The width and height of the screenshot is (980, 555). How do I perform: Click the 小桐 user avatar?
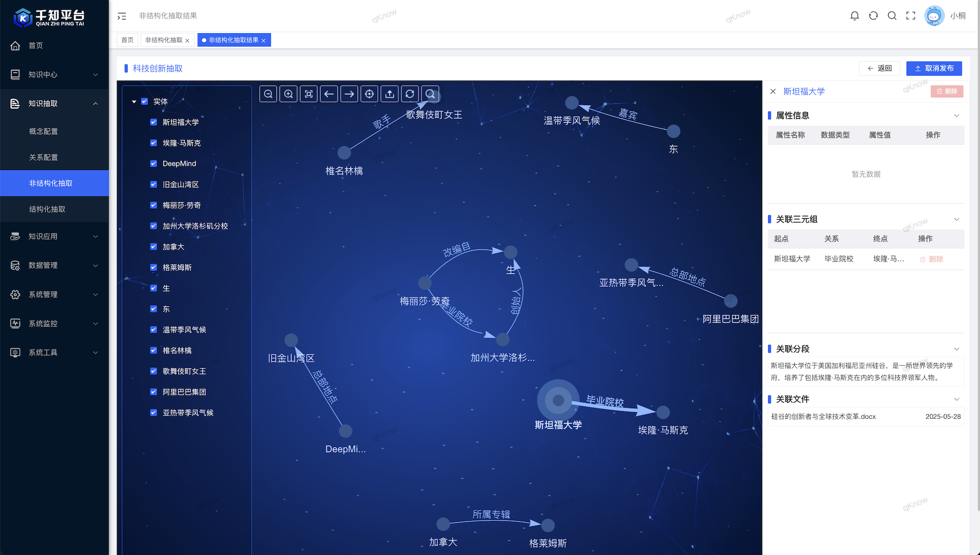[x=934, y=16]
